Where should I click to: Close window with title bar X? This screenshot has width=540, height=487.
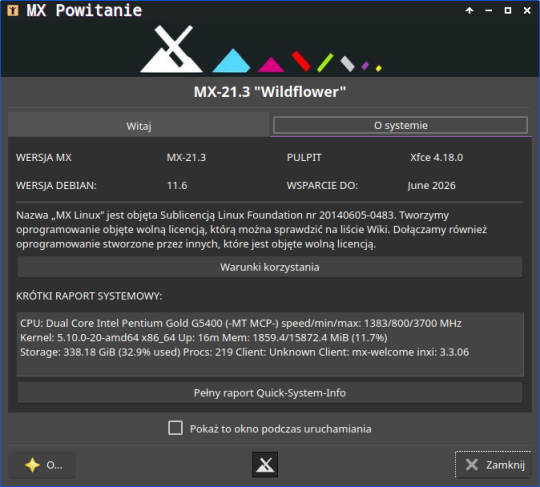pos(527,11)
